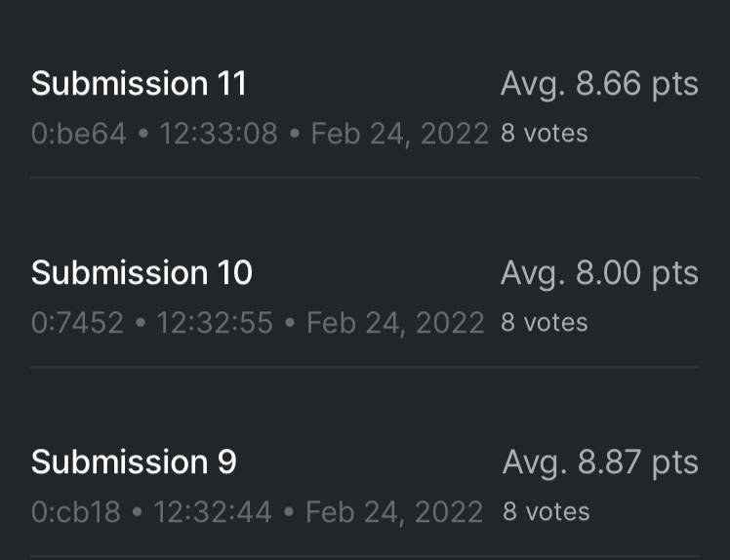Click the Feb 24, 2022 date of Submission 11

399,134
